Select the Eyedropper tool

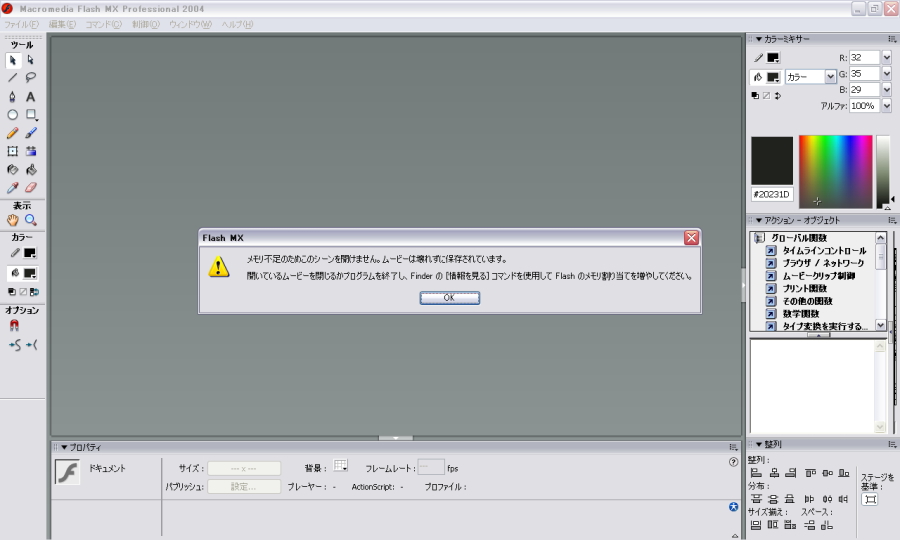point(13,188)
